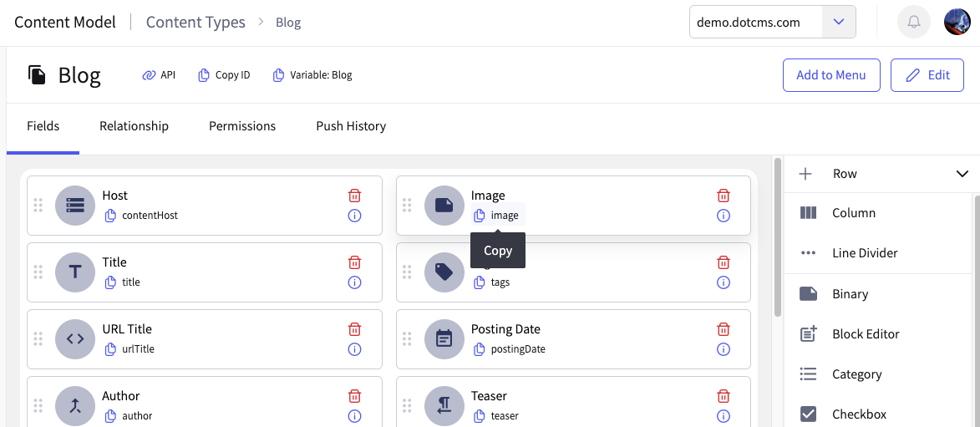The height and width of the screenshot is (427, 980).
Task: Click the info icon for Title field
Action: 354,282
